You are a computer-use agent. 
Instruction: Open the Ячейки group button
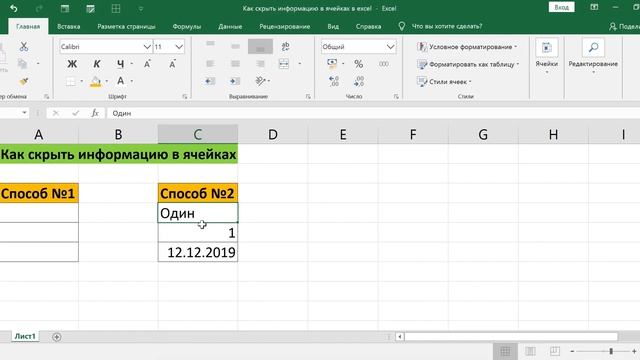(547, 57)
